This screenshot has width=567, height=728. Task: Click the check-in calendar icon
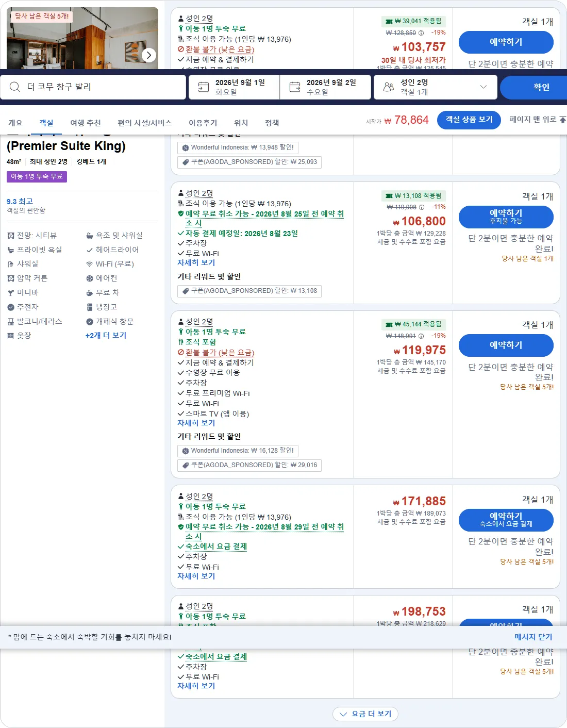pyautogui.click(x=204, y=87)
